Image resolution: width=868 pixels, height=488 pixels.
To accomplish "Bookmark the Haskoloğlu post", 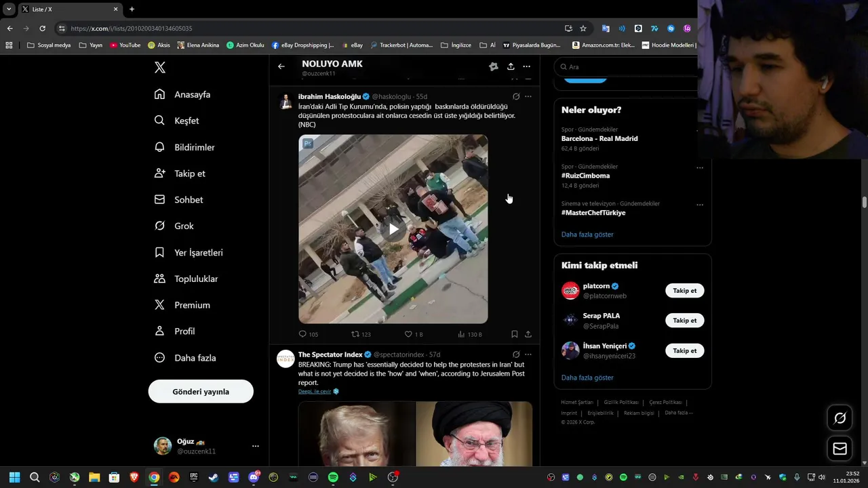I will pyautogui.click(x=515, y=334).
